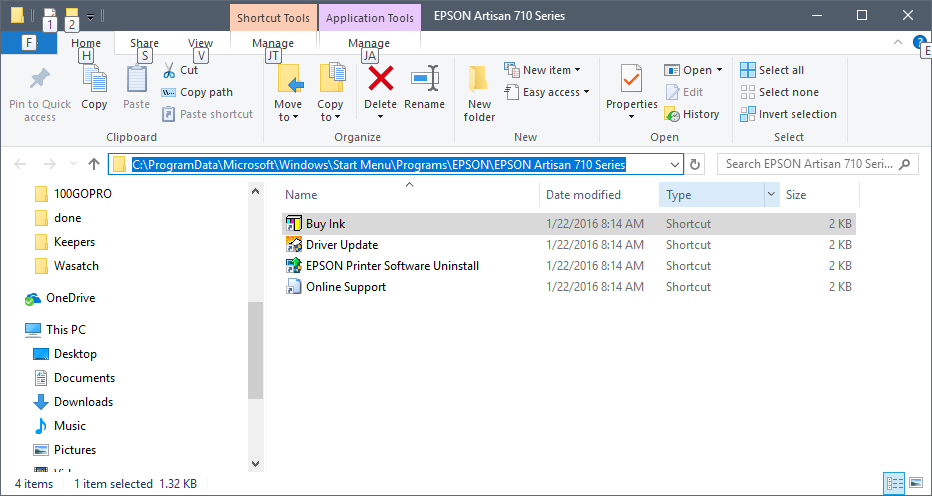Screen dimensions: 932x496
Task: Click the Pin to Quick access icon
Action: point(40,80)
